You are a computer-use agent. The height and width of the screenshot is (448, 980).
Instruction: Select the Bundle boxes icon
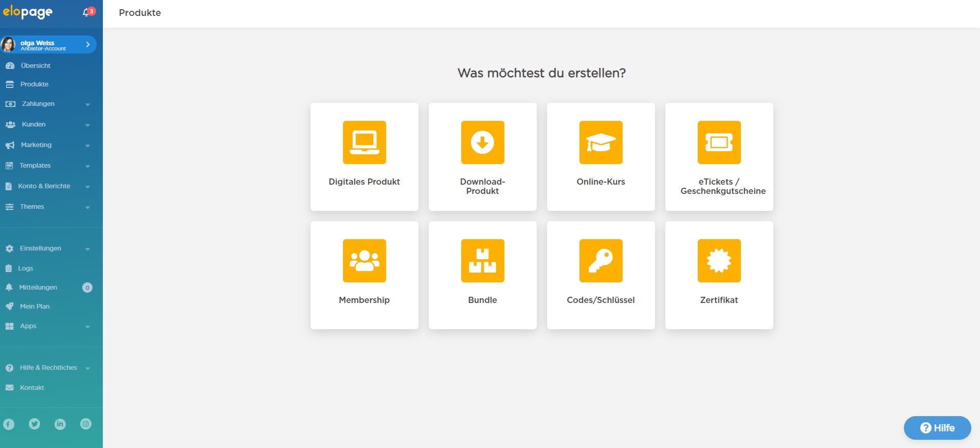(482, 261)
